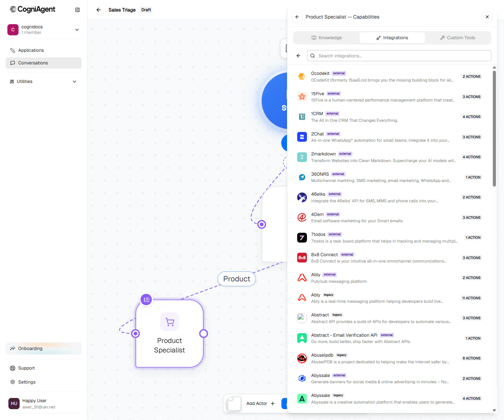Click the Abstract legacy integration row name
The height and width of the screenshot is (420, 504).
[x=320, y=315]
